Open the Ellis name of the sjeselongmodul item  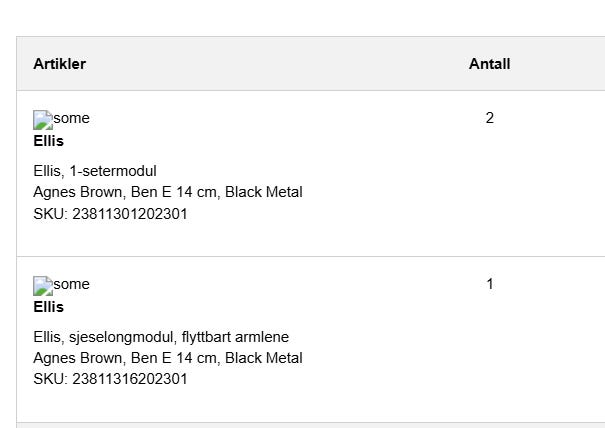click(x=48, y=307)
